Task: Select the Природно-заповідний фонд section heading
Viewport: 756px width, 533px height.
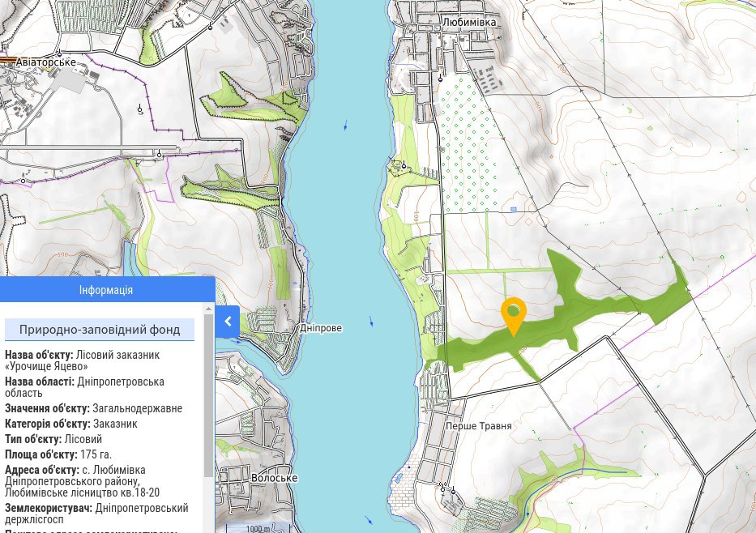Action: coord(100,330)
